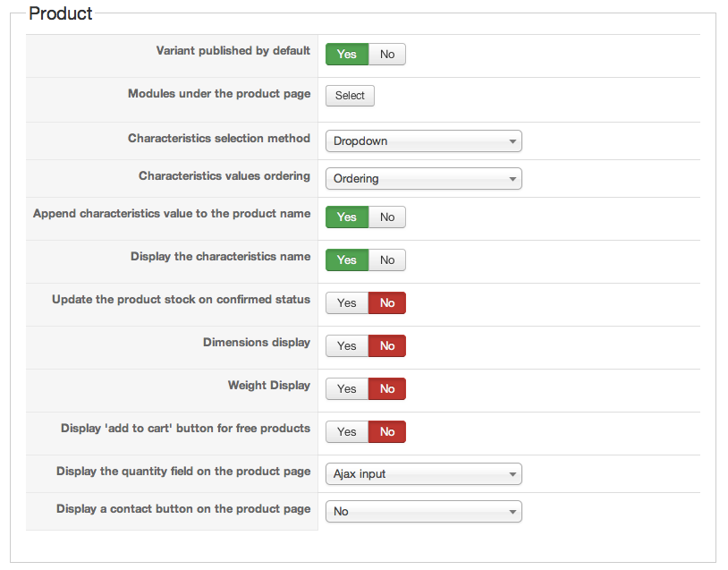
Task: Click No for Weight Display
Action: [387, 389]
